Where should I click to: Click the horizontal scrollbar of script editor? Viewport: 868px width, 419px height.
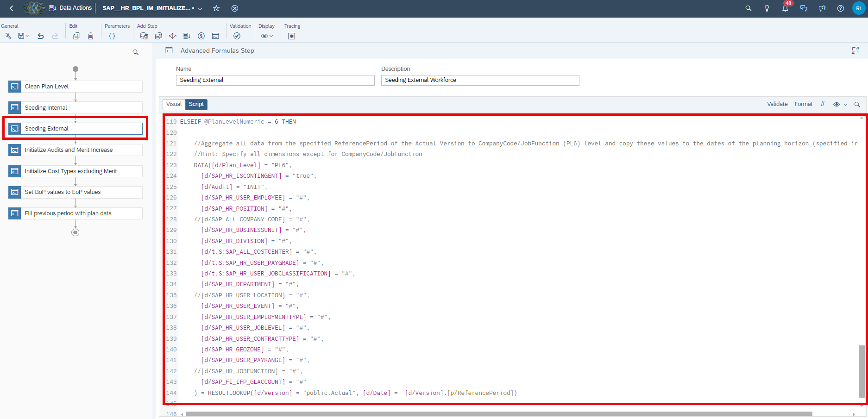point(499,414)
